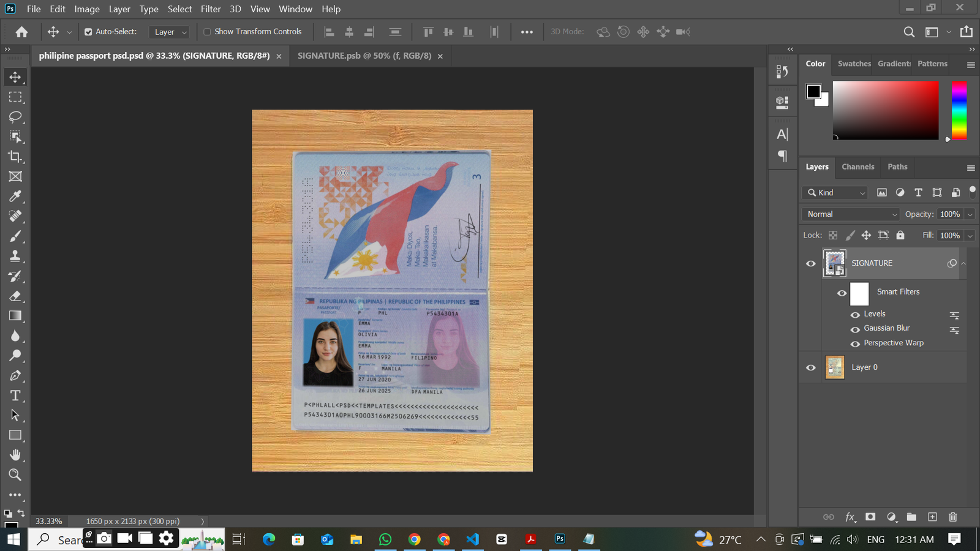Image resolution: width=980 pixels, height=551 pixels.
Task: Filter layers by pixel type
Action: point(882,192)
